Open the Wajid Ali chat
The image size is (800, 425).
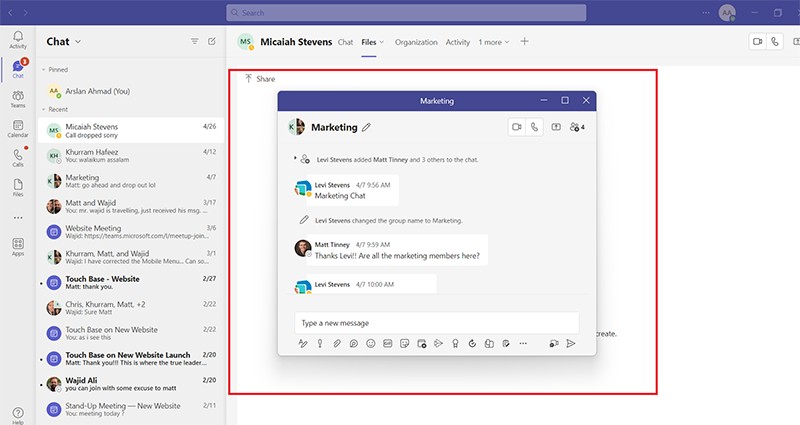click(x=131, y=384)
